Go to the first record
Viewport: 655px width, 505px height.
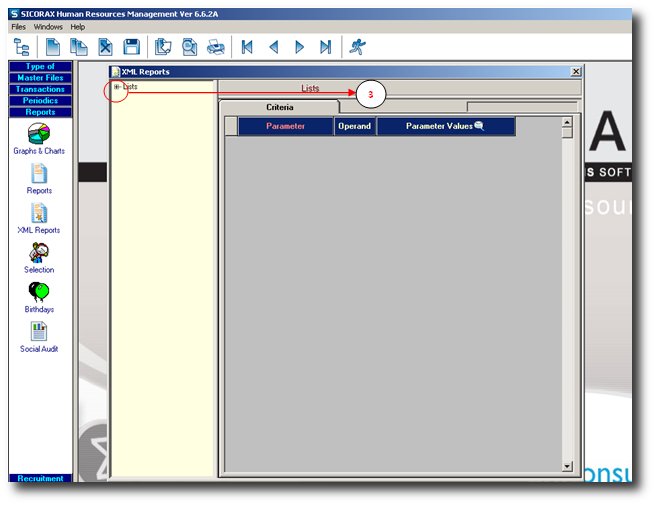coord(247,46)
